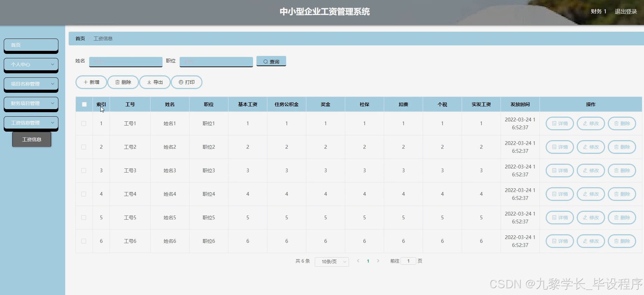
Task: Open the 10条/页 page size dropdown
Action: [x=332, y=262]
